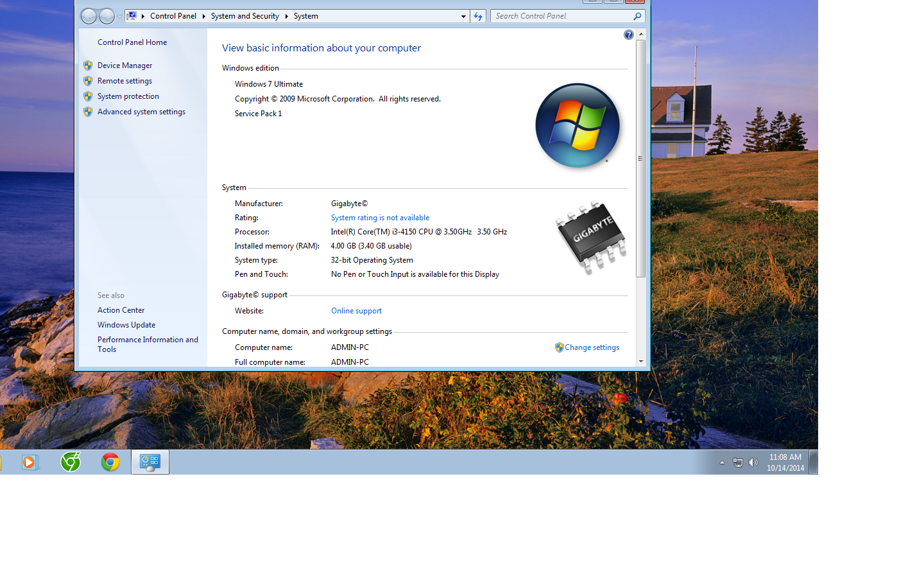Click the computer icon in address bar
The height and width of the screenshot is (578, 924).
132,15
